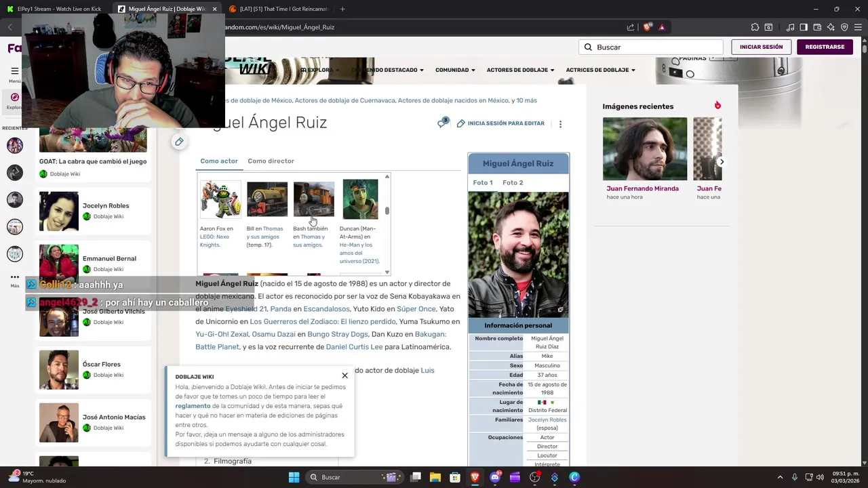Select the Foto 2 infobox tab
The width and height of the screenshot is (868, 488).
coord(513,183)
